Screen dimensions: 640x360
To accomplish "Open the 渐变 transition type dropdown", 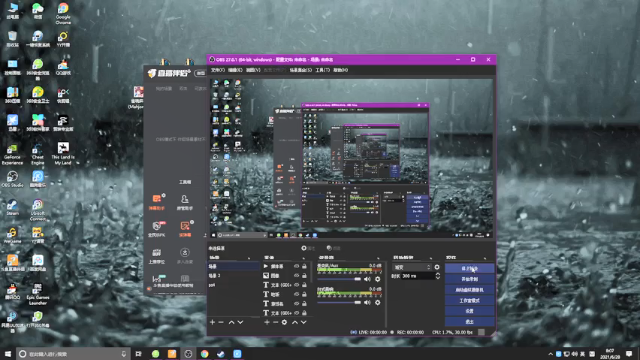I will click(412, 267).
